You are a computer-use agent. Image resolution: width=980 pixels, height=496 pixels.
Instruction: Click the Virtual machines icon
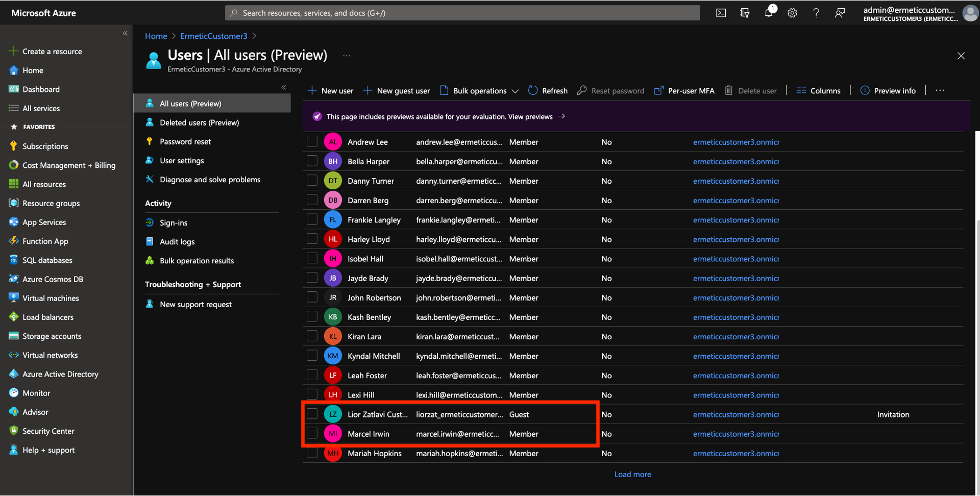[x=14, y=298]
